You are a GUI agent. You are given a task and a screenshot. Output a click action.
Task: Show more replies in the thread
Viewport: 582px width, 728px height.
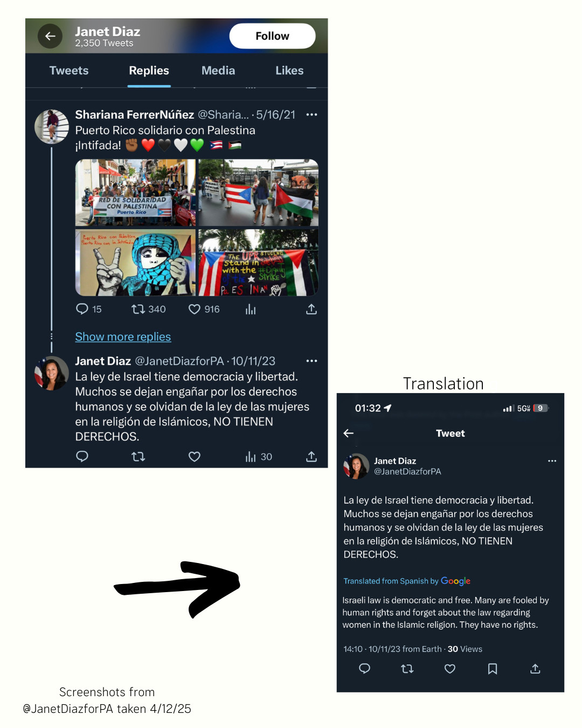[123, 336]
